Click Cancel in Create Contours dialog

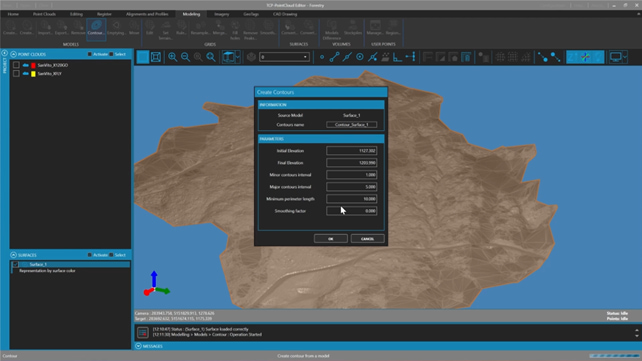(367, 239)
